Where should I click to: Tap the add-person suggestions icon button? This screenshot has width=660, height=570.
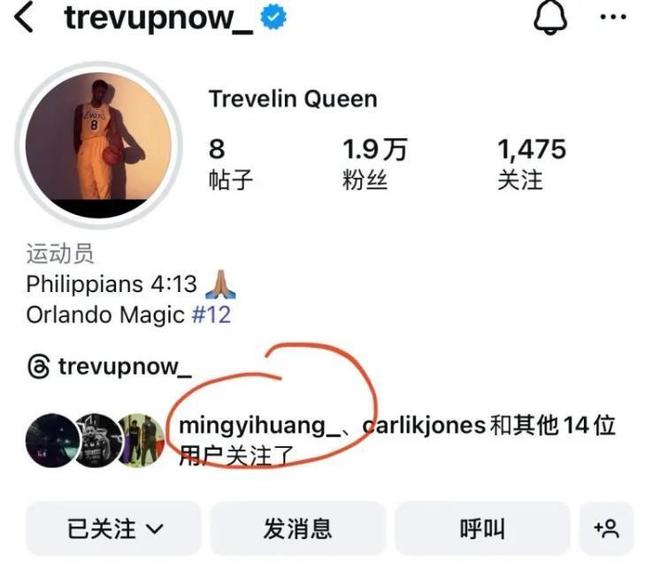point(606,529)
